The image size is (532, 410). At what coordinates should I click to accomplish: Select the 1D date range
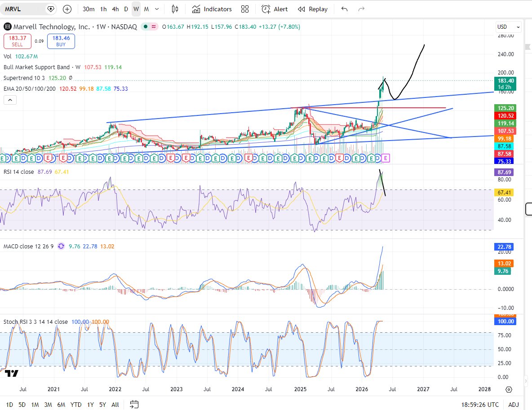point(9,405)
